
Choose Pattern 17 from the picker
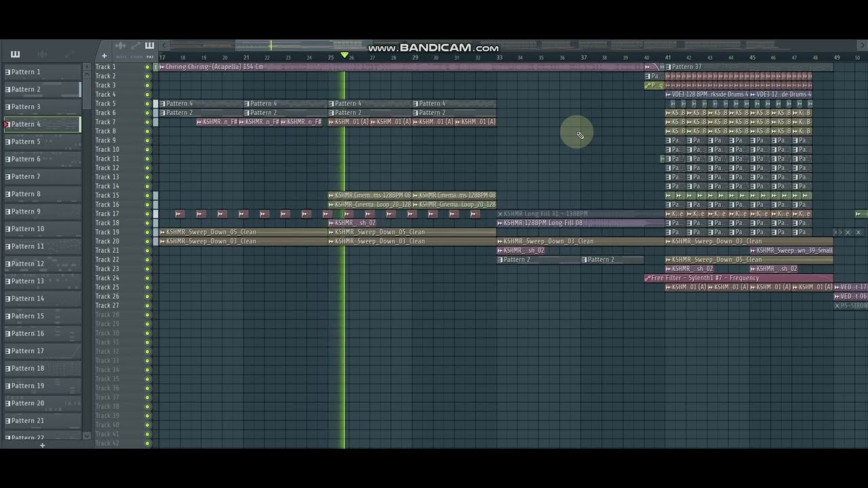[42, 351]
